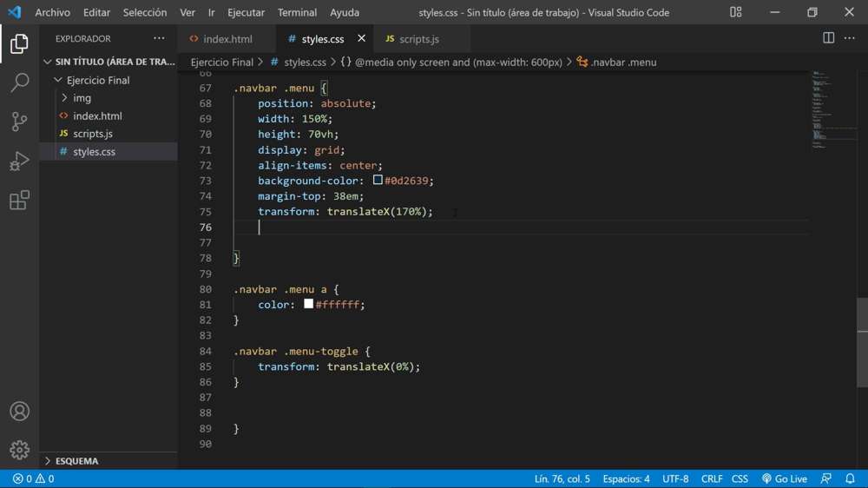This screenshot has height=488, width=868.
Task: Open the Manage gear settings
Action: coord(19,450)
